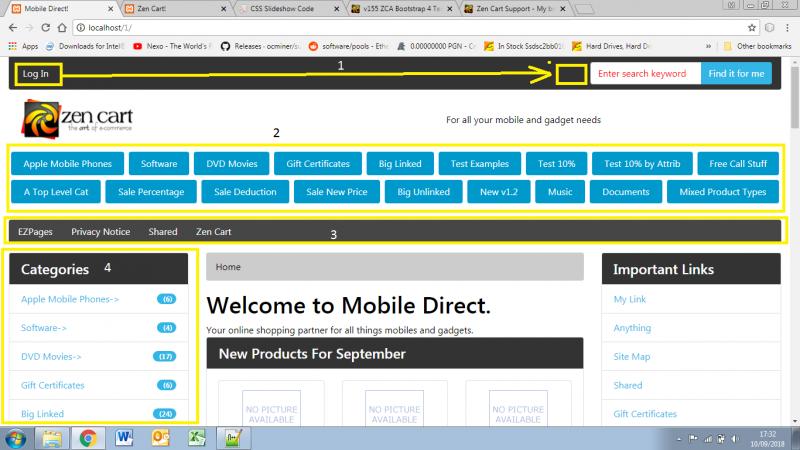Switch to the v155 ZCA Bootstrap tab
This screenshot has width=800, height=450.
click(x=400, y=9)
